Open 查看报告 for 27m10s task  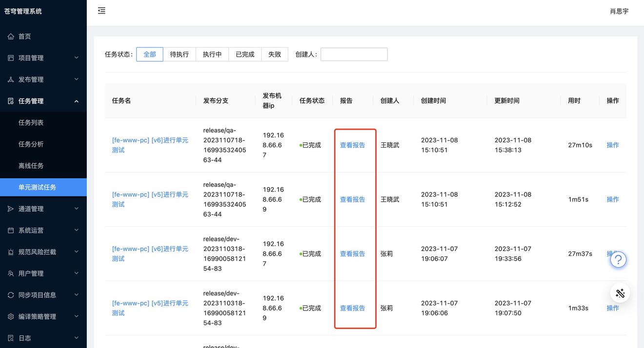[352, 145]
